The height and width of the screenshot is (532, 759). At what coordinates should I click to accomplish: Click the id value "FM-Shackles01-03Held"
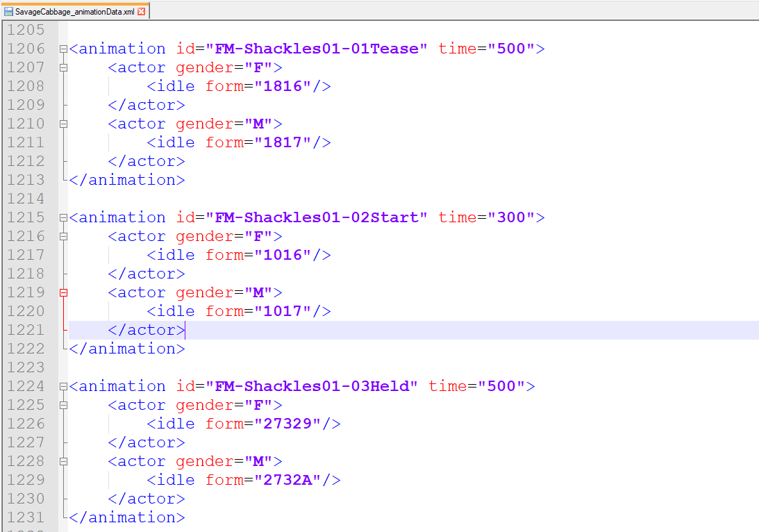click(x=312, y=386)
